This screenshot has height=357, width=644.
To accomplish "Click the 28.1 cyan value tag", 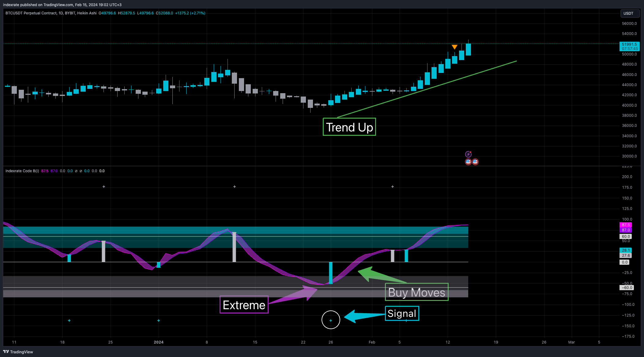I will [626, 250].
